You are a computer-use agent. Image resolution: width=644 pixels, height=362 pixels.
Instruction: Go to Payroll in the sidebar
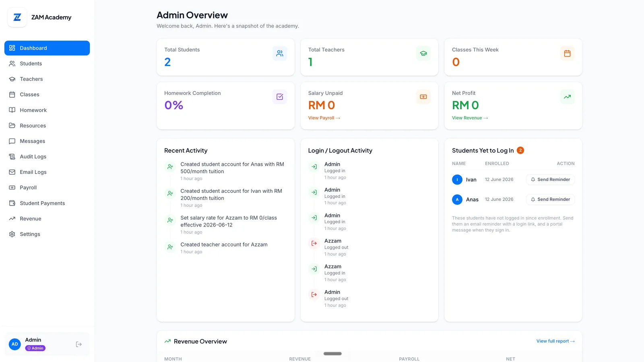(x=47, y=187)
